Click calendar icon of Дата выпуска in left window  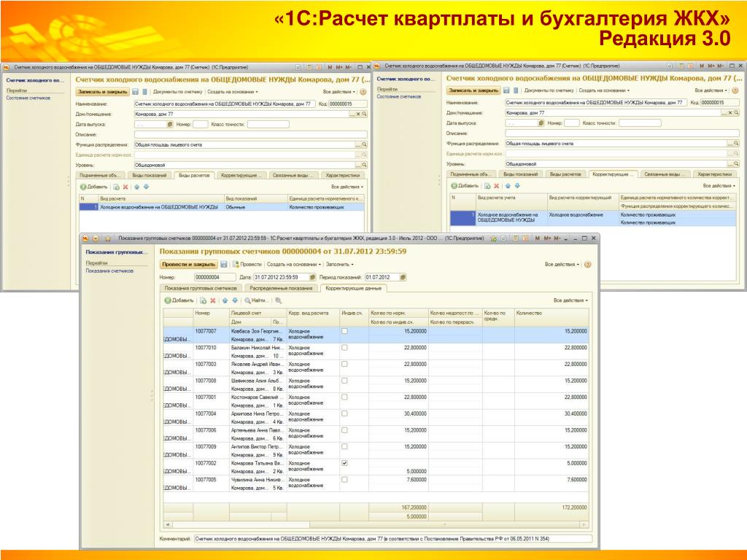169,124
